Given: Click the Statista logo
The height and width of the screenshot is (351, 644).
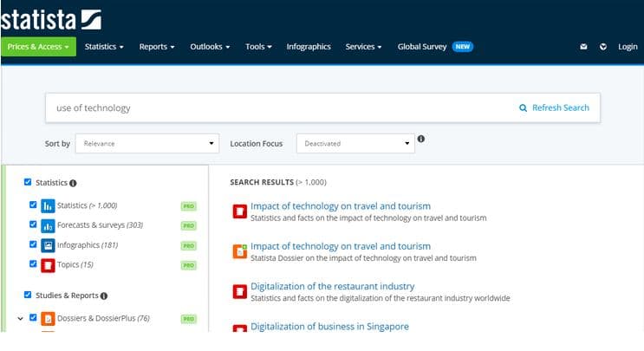Looking at the screenshot, I should [51, 18].
